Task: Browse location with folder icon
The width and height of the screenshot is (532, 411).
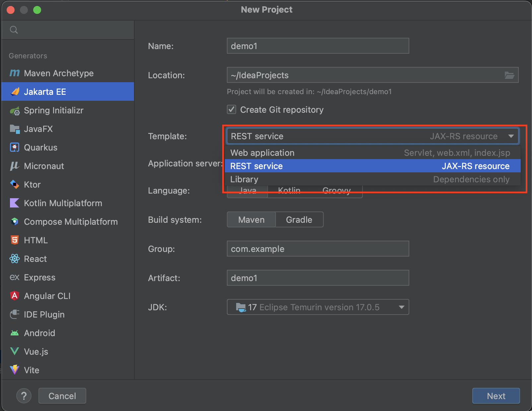Action: coord(509,75)
